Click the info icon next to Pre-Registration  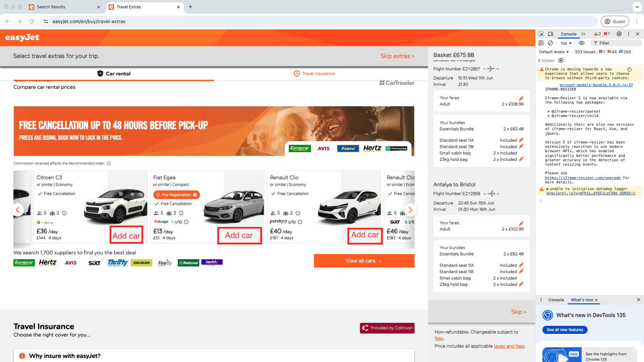(x=195, y=195)
